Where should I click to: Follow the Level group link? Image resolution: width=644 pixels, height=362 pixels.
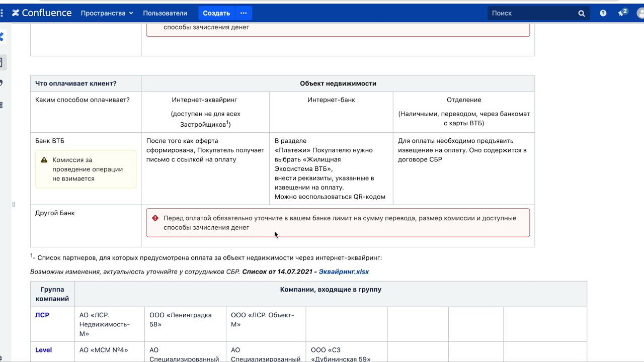coord(43,350)
